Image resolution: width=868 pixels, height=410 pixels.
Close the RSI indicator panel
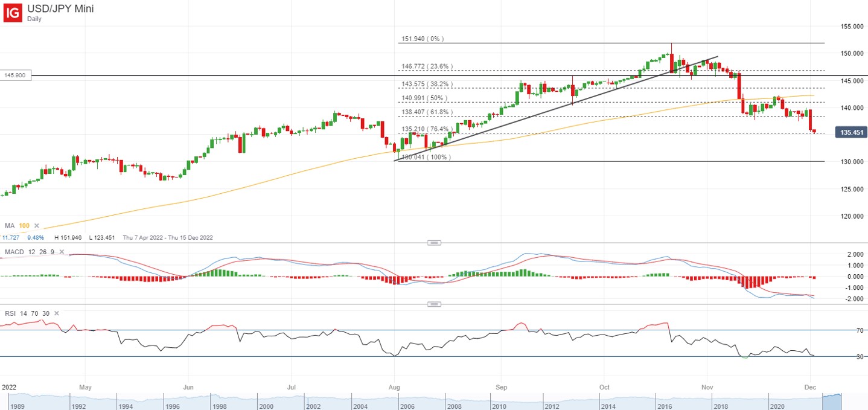(56, 313)
